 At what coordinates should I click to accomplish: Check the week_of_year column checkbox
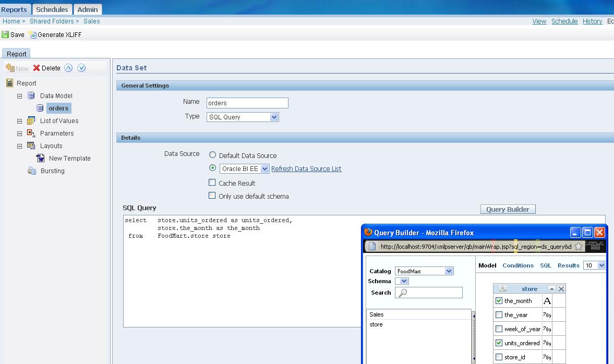point(499,329)
